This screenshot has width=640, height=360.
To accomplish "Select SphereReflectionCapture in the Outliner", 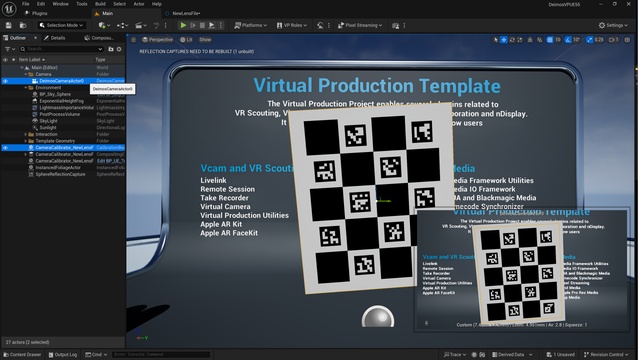I will pos(60,174).
